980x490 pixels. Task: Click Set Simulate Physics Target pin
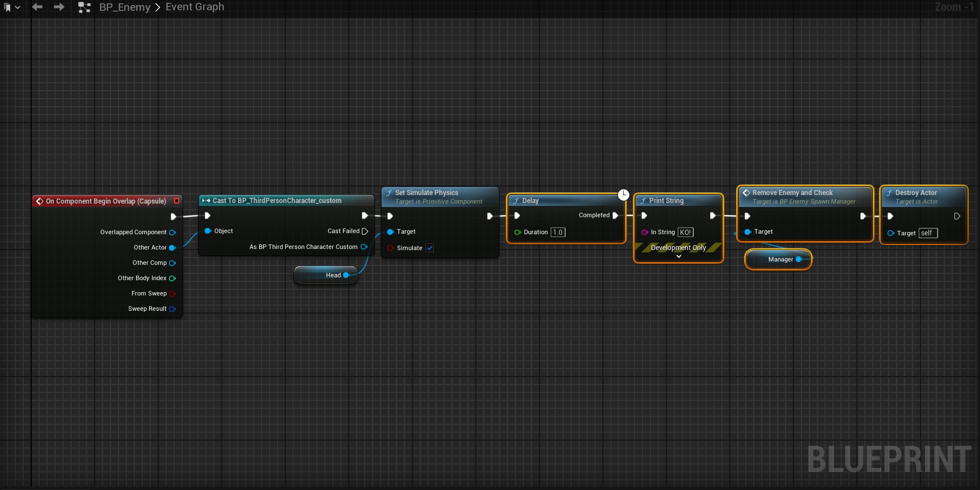pos(390,232)
